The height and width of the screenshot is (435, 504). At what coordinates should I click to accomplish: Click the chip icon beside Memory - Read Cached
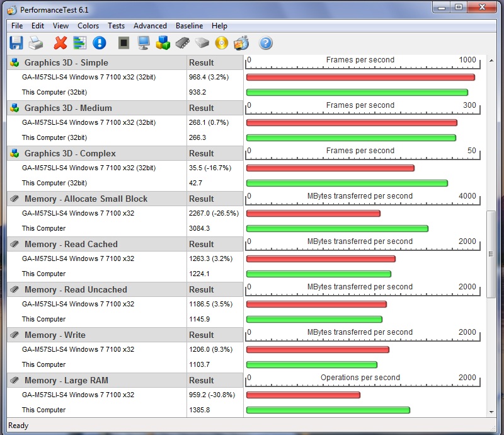14,244
